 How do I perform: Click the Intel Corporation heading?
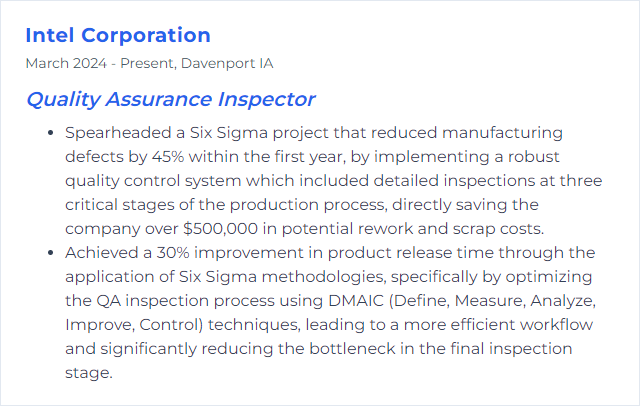click(118, 35)
